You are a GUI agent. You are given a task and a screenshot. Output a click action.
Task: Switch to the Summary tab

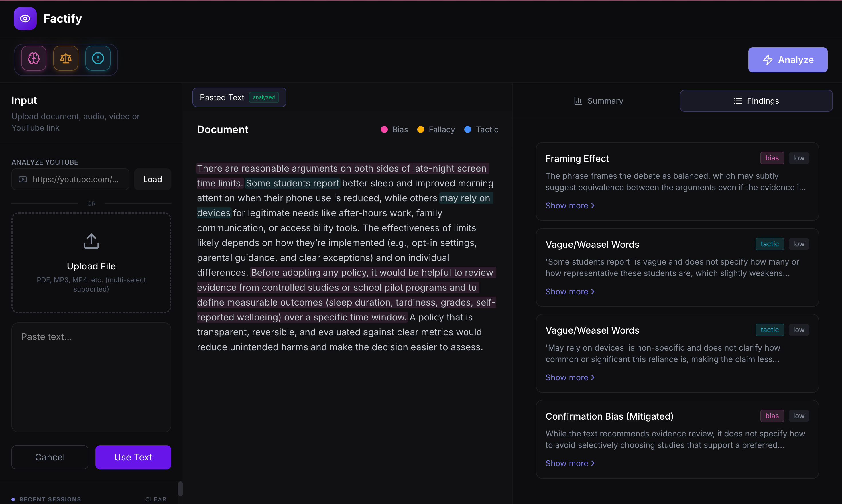coord(599,101)
